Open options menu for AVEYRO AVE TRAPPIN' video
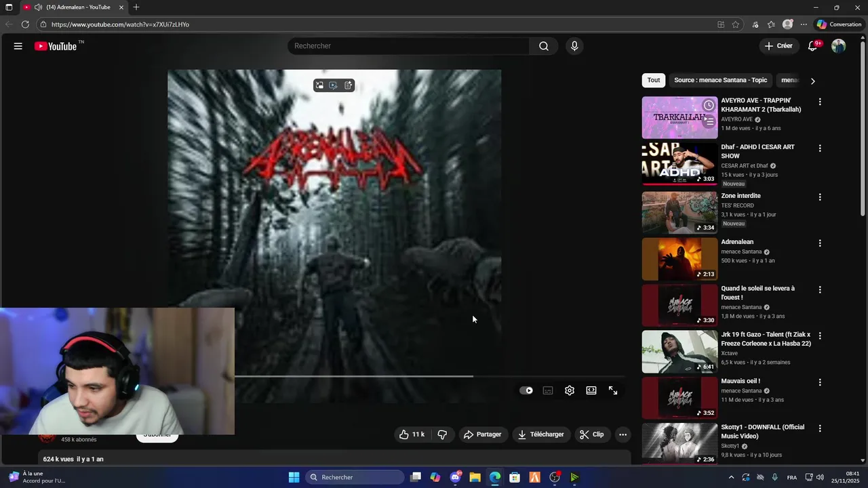The height and width of the screenshot is (488, 868). coord(820,102)
